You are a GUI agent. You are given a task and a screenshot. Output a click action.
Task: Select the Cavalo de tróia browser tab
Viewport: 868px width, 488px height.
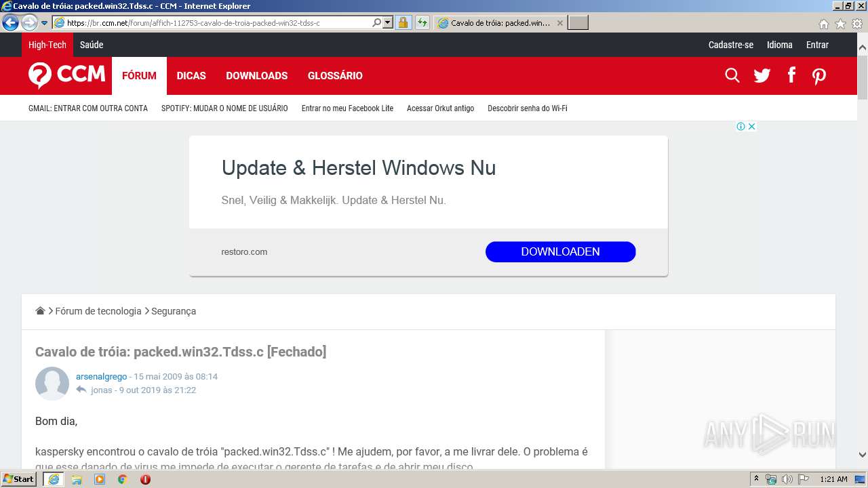(x=500, y=22)
